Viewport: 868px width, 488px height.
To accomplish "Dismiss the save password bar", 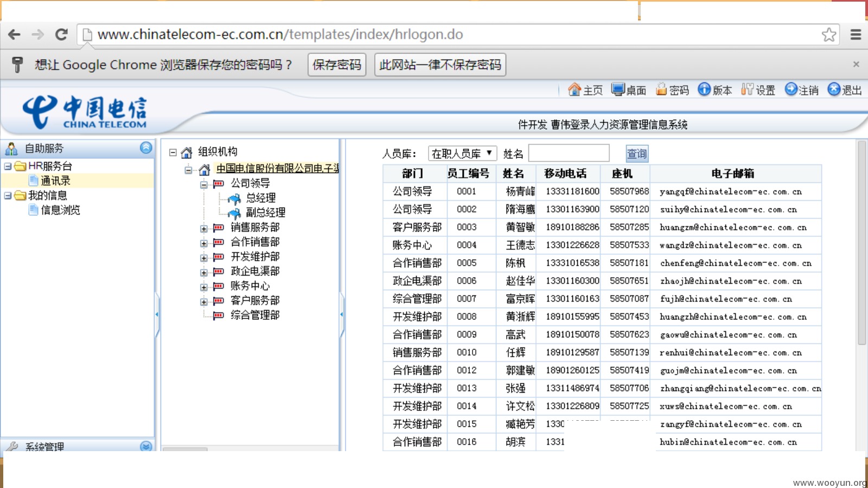I will click(856, 64).
